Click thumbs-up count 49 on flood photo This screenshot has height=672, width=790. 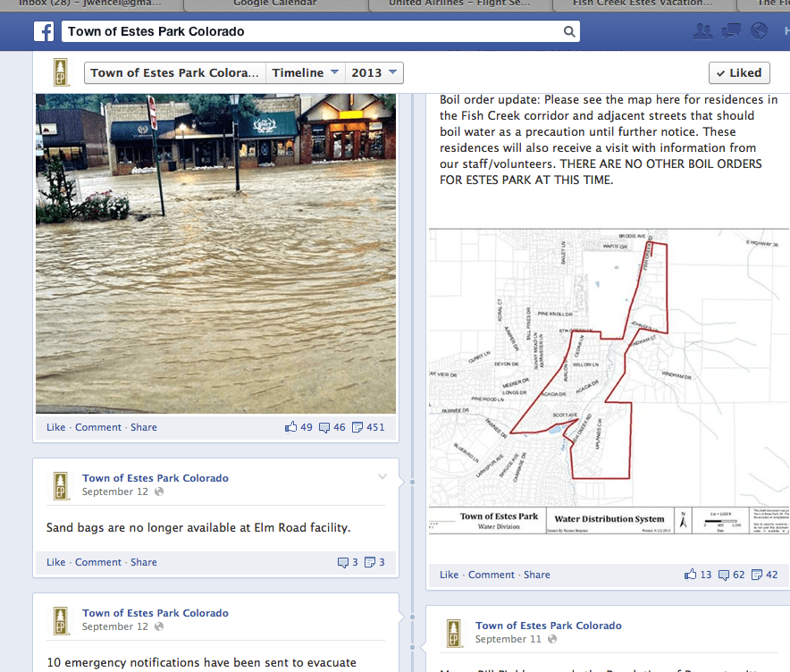(298, 427)
